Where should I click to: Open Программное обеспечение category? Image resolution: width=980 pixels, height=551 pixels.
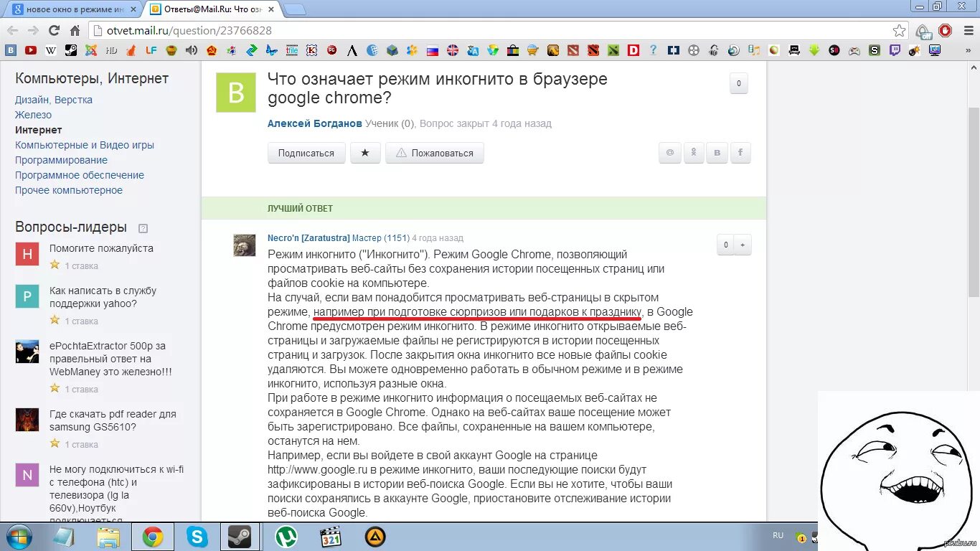(x=80, y=175)
